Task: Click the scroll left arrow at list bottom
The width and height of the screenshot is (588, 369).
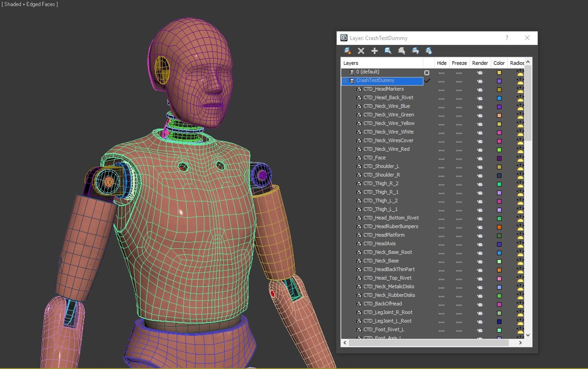Action: coord(345,343)
